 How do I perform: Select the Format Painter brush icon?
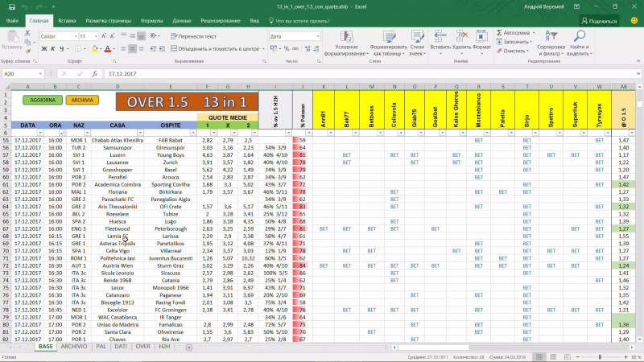tap(27, 51)
